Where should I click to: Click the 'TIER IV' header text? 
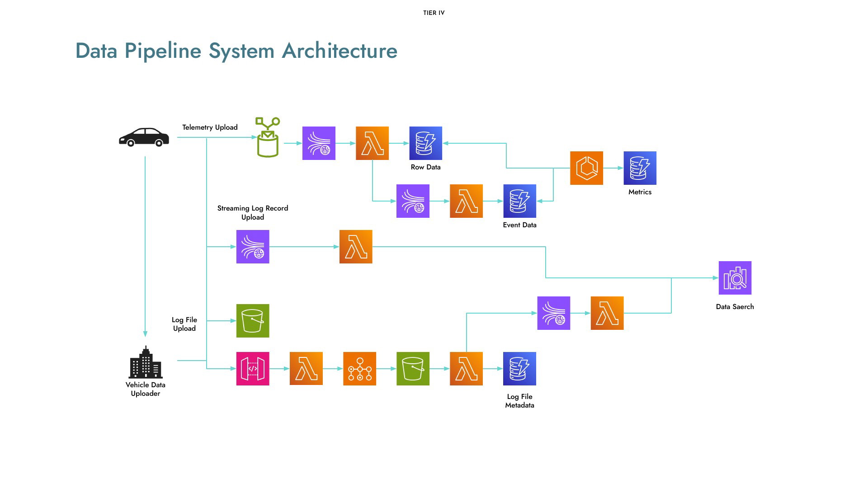[x=434, y=13]
